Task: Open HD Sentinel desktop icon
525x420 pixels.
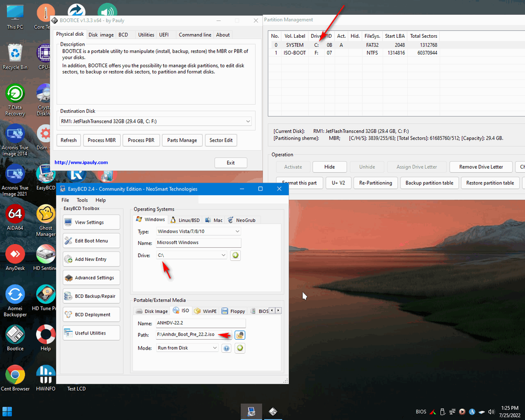Action: [46, 258]
